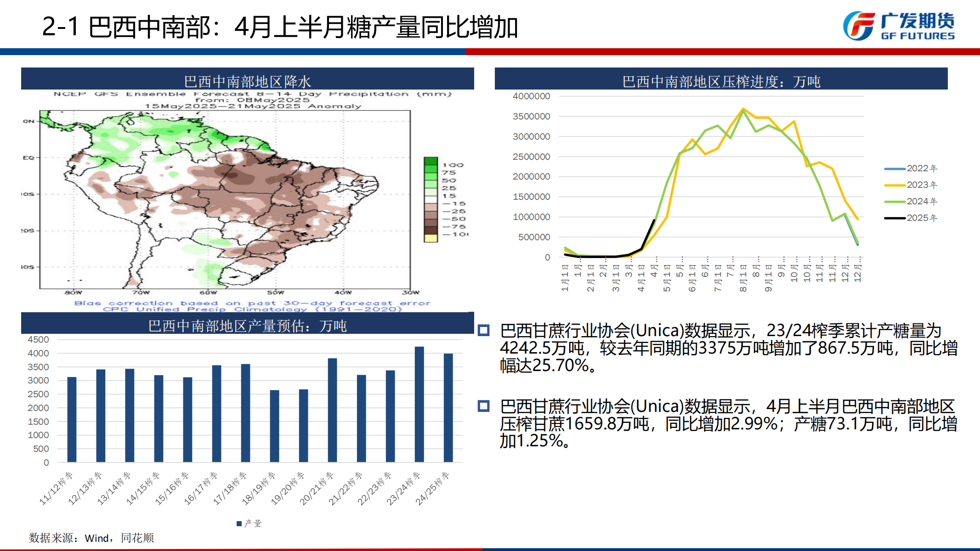The image size is (980, 551).
Task: Click the 24/25榨季 bar in chart
Action: (448, 408)
